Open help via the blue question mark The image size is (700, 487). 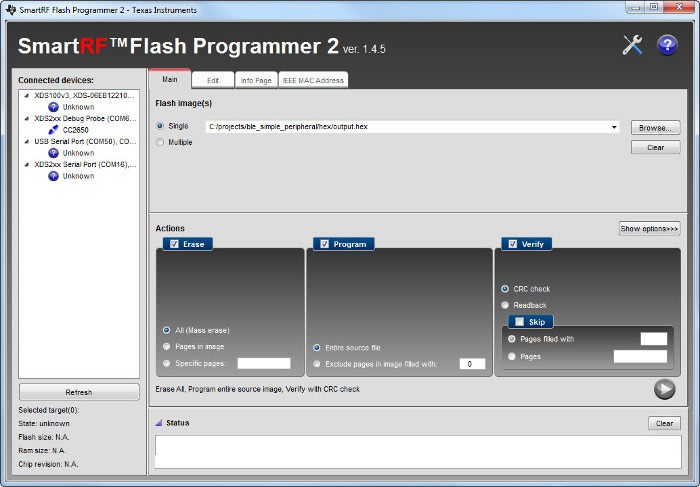click(x=667, y=45)
